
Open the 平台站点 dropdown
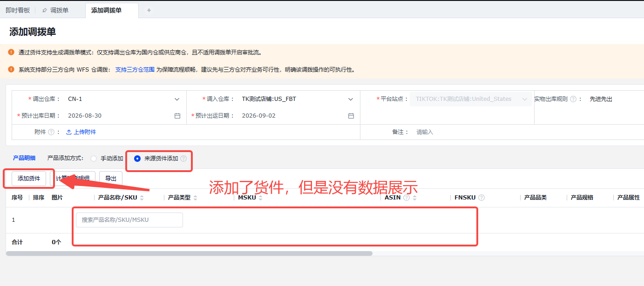(471, 99)
